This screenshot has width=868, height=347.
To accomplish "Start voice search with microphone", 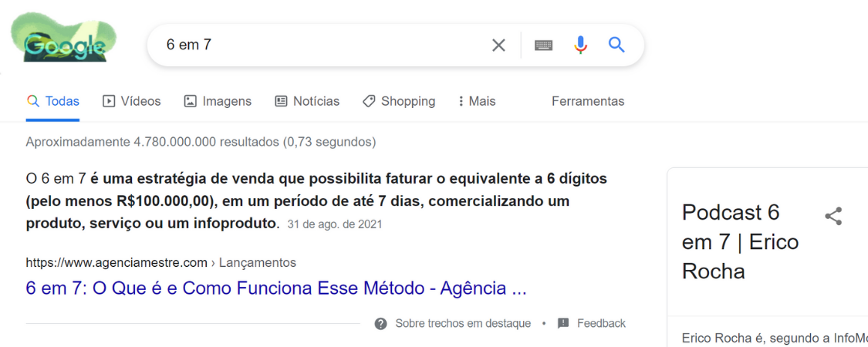I will point(580,45).
